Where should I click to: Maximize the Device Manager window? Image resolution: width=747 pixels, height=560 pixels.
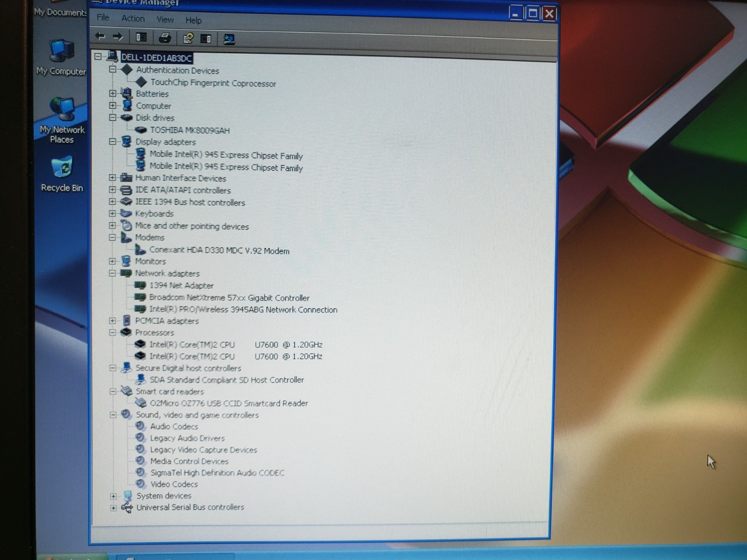coord(532,13)
